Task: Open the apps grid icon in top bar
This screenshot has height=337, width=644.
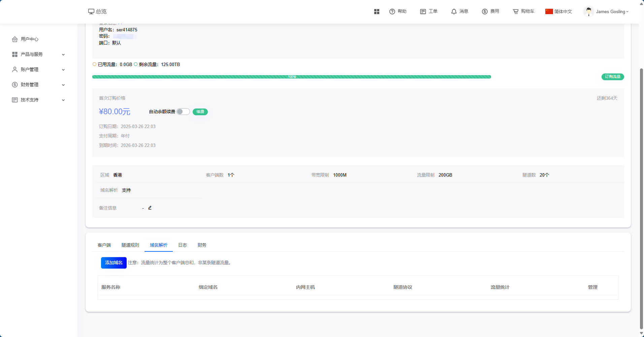Action: coord(377,11)
